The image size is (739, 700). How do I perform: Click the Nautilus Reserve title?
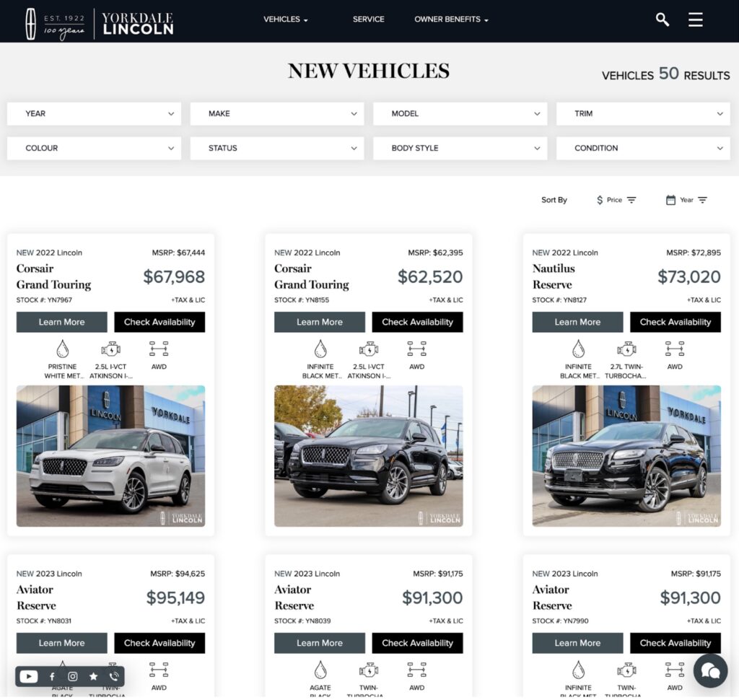pyautogui.click(x=554, y=276)
